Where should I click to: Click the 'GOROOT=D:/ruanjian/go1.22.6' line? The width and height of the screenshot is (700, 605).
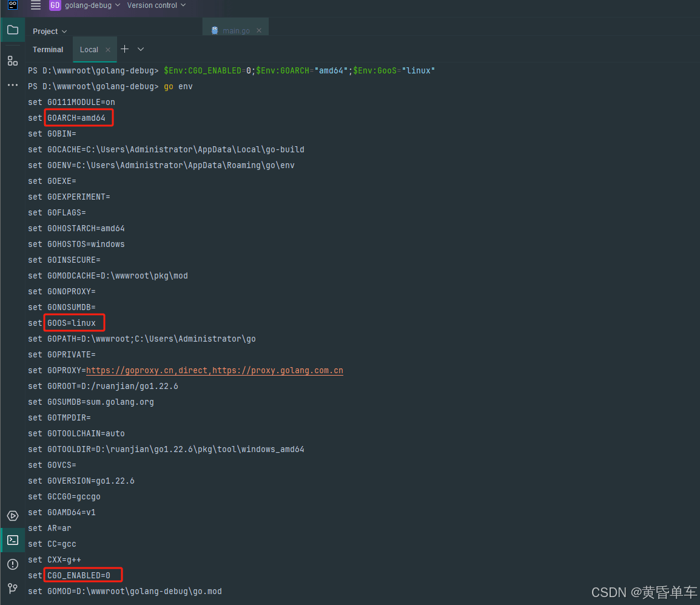point(103,386)
